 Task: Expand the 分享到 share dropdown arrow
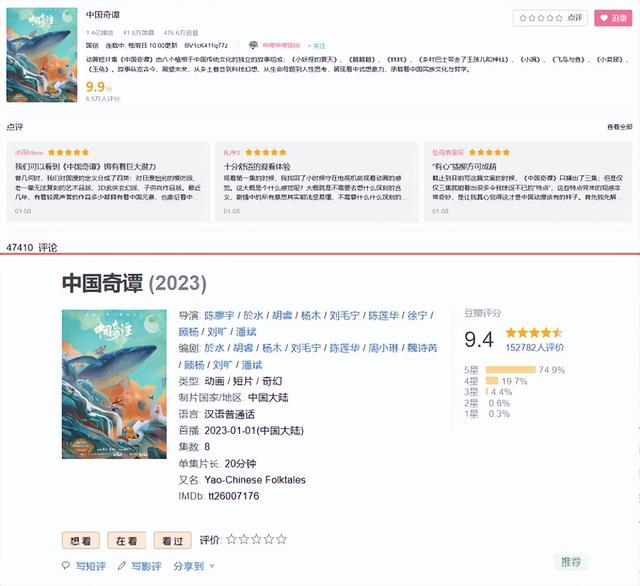[212, 566]
